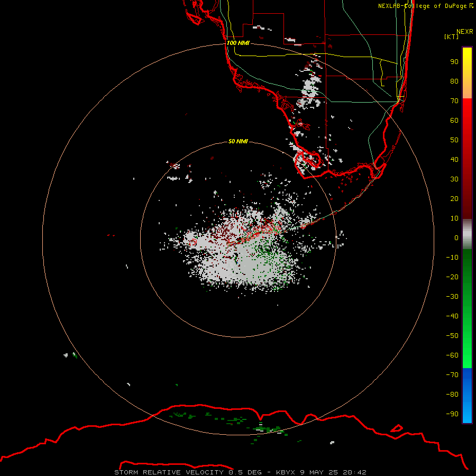This screenshot has width=476, height=476.
Task: Click the KBYX radar station identifier
Action: (x=286, y=472)
